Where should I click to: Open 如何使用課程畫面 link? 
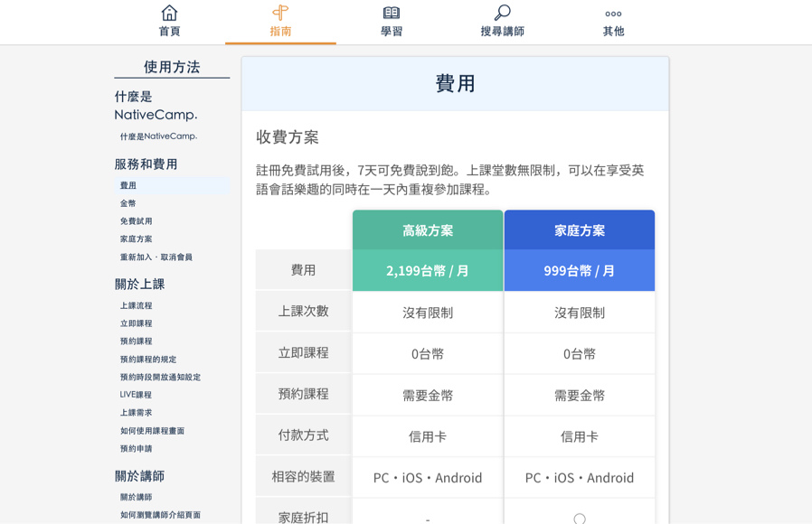click(x=152, y=431)
